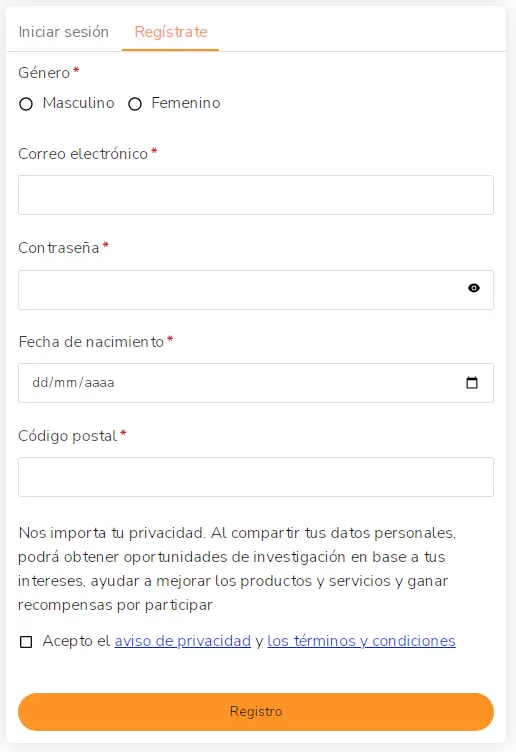Select the Femenino radio button

[x=135, y=104]
